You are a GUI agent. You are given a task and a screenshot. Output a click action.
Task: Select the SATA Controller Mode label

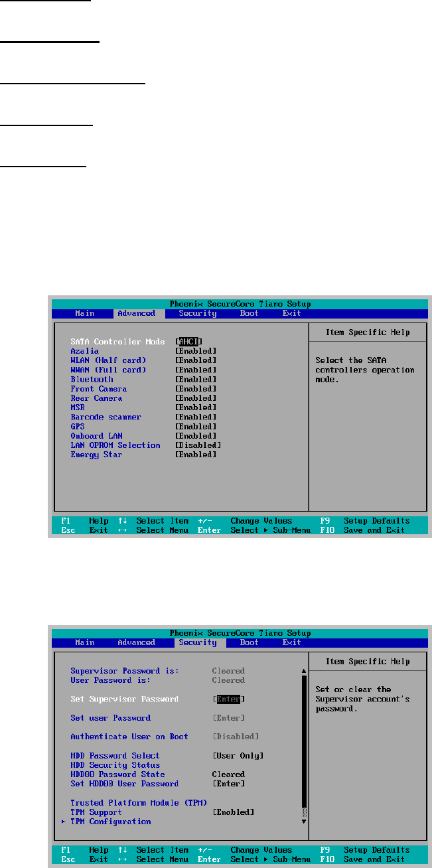tap(117, 342)
